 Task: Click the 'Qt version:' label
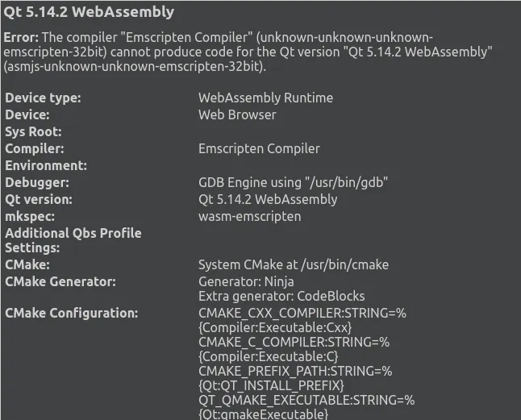pos(39,199)
